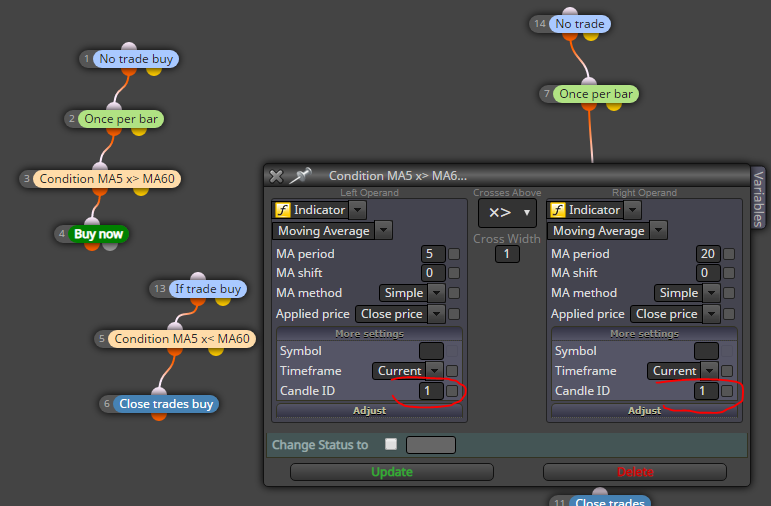Edit Right Operand MA shift field
Viewport: 771px width, 506px height.
coord(708,272)
